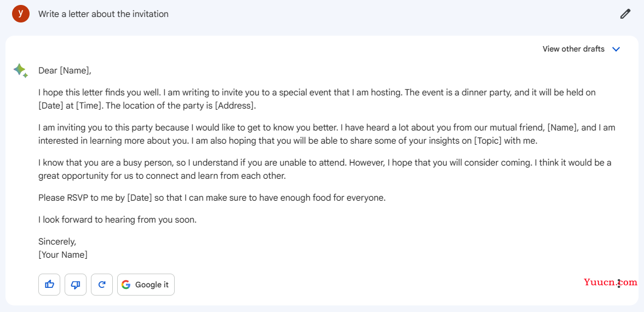Click the pencil icon to edit prompt

[x=625, y=14]
